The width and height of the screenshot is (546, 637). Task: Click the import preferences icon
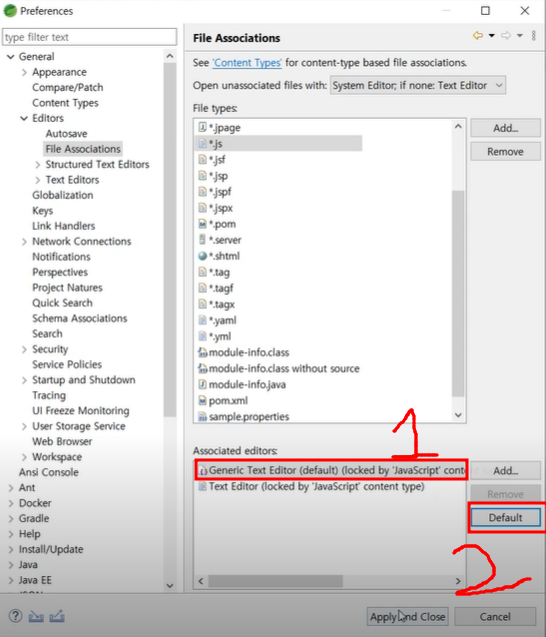(x=36, y=616)
